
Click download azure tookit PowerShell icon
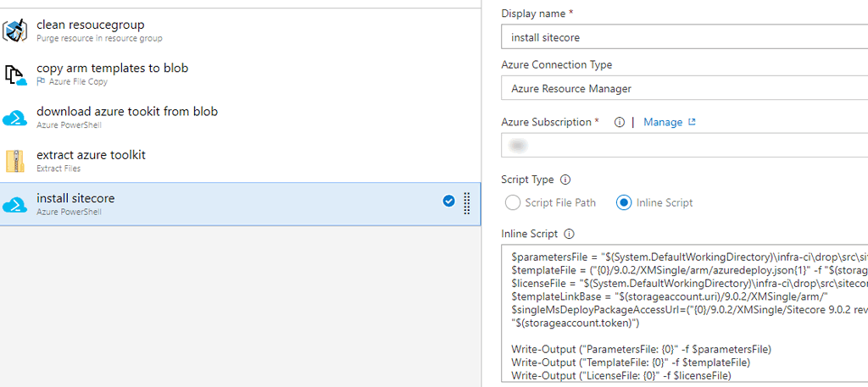click(x=15, y=118)
